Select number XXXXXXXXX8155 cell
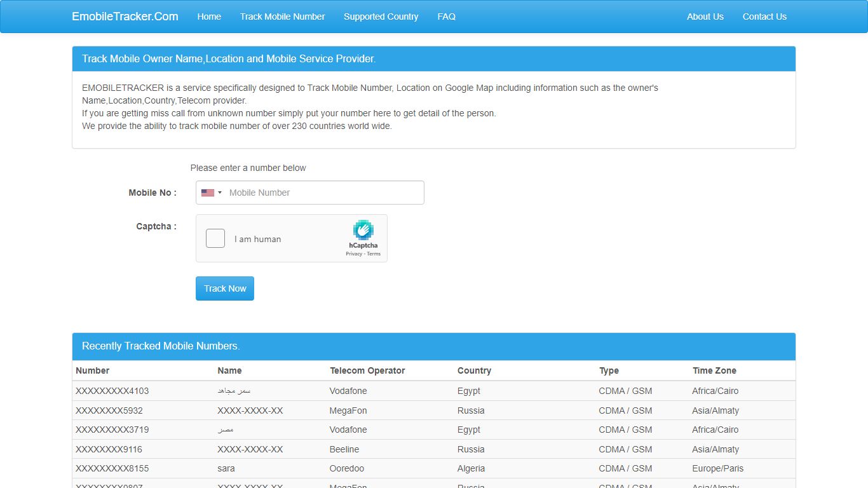Viewport: 868px width, 488px height. 112,468
